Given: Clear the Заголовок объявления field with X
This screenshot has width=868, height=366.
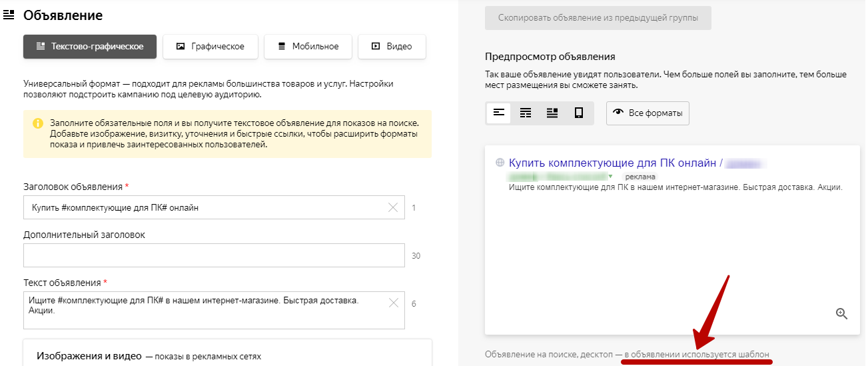Looking at the screenshot, I should pyautogui.click(x=393, y=207).
